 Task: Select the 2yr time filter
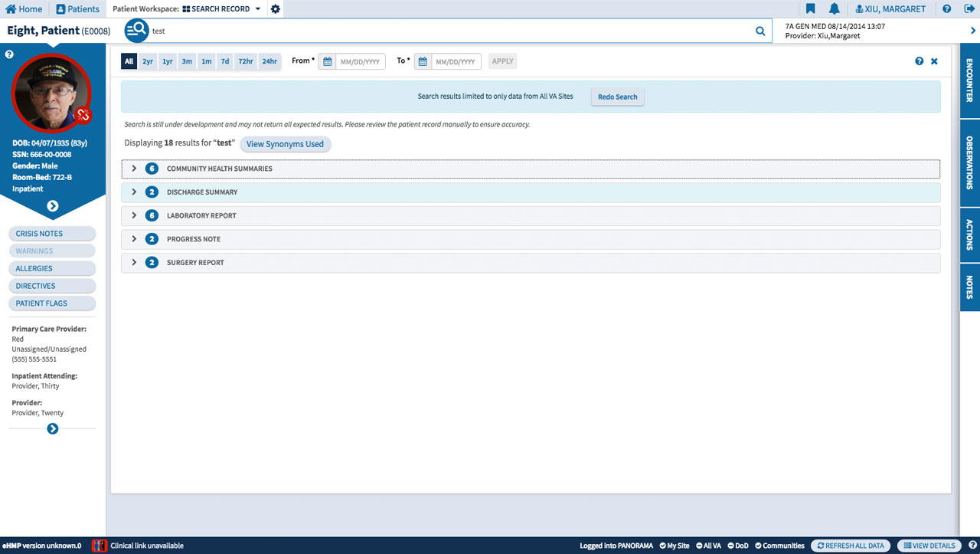148,61
